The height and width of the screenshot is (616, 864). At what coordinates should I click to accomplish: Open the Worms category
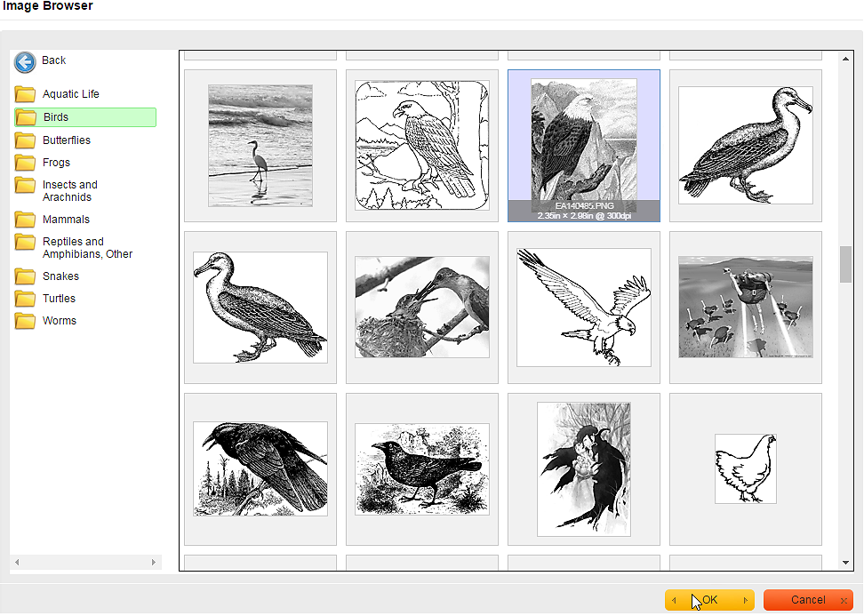coord(60,321)
